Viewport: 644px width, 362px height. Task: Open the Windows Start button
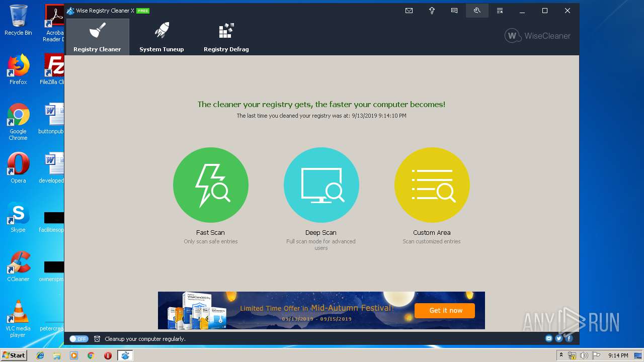click(14, 355)
